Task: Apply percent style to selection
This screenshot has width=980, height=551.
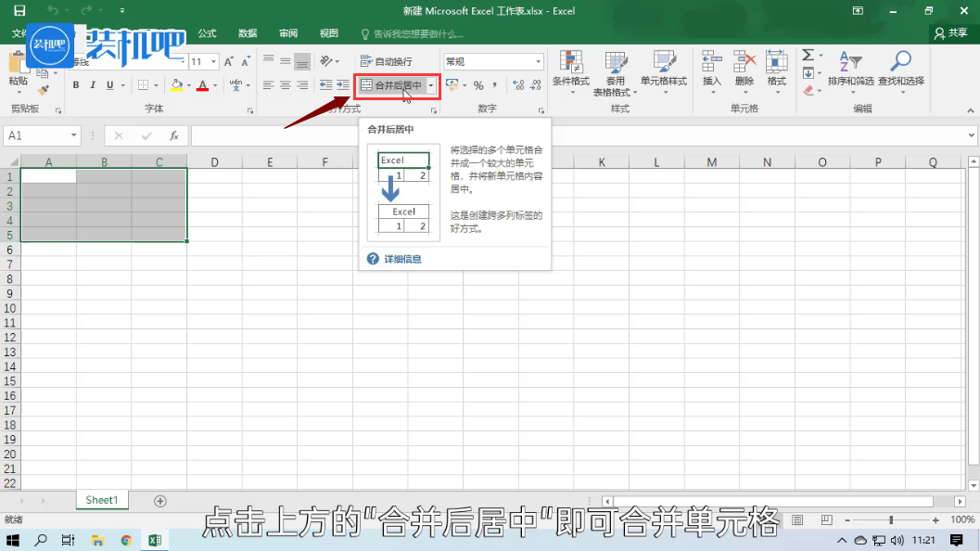Action: [x=478, y=85]
